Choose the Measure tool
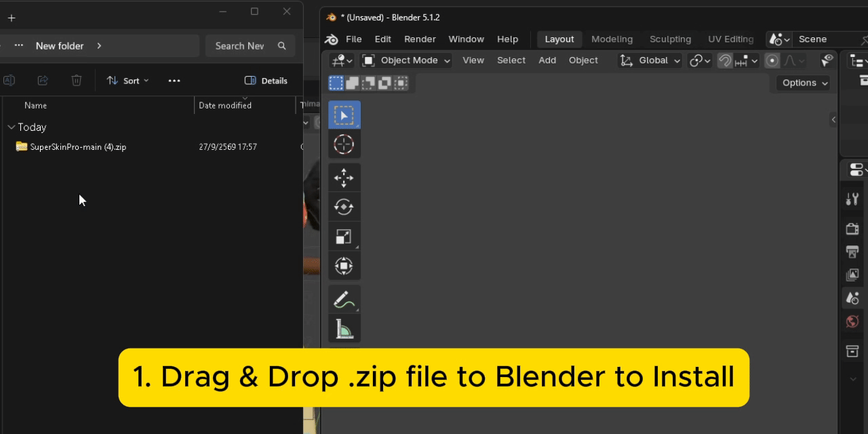 (344, 328)
